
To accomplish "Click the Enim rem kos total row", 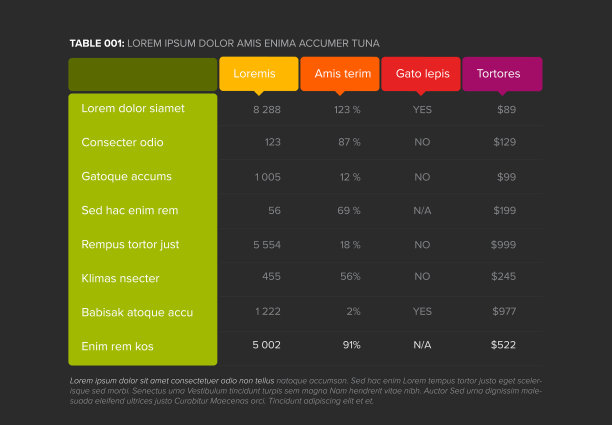I will [117, 346].
